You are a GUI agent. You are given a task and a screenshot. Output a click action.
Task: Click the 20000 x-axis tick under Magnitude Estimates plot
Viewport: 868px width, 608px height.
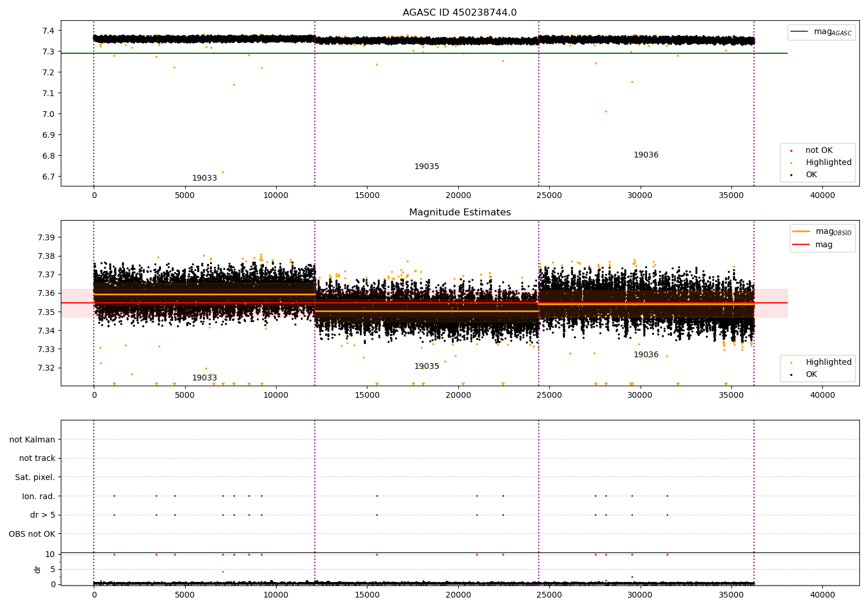458,395
